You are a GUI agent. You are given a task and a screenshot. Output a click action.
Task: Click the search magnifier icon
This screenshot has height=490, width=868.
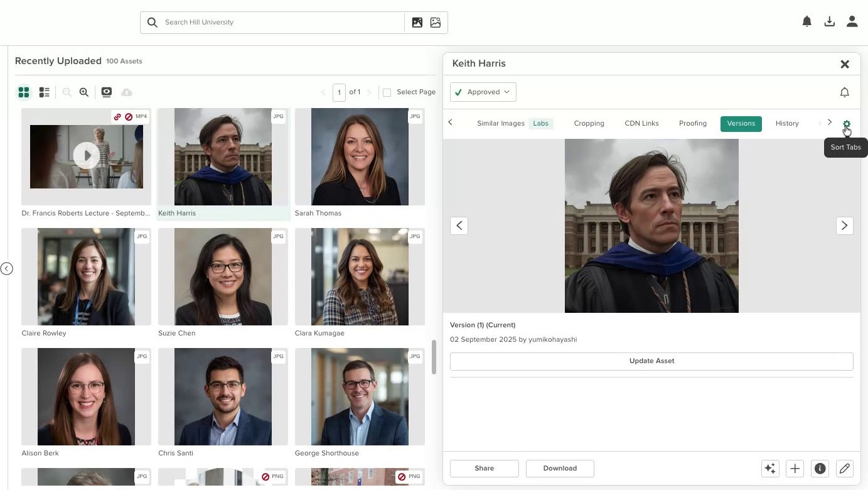pos(153,23)
